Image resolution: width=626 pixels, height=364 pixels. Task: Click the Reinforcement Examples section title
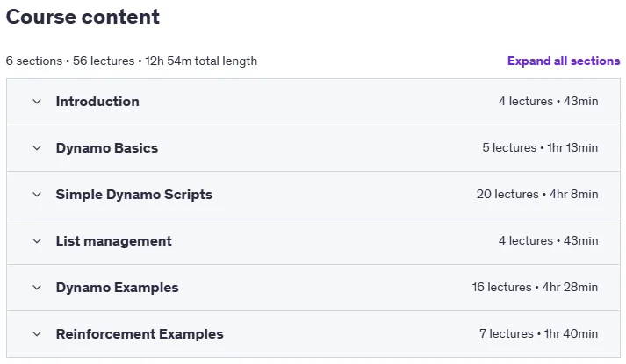[x=140, y=334]
